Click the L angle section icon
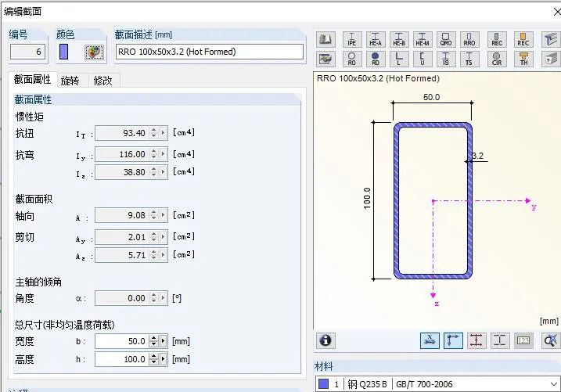 coord(400,58)
